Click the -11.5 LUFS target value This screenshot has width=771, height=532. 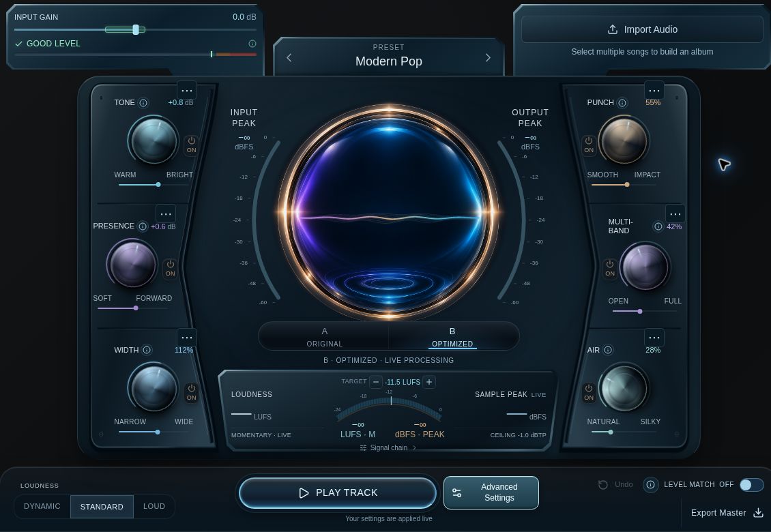point(403,382)
